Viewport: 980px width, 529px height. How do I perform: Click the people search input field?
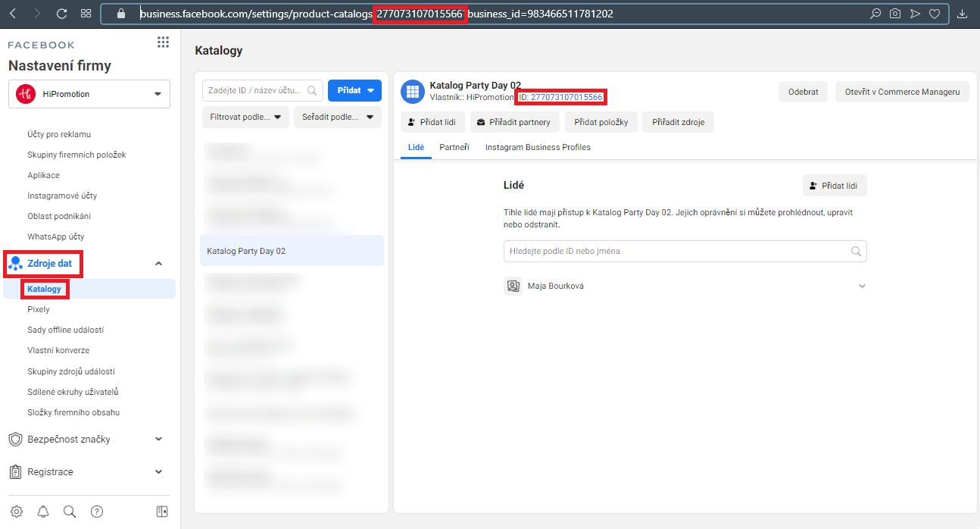(685, 251)
